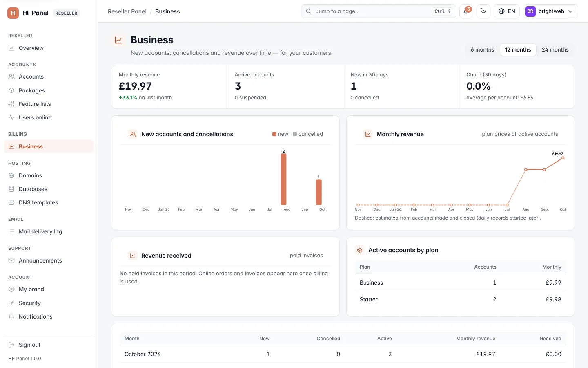Open Feature lists page
The width and height of the screenshot is (588, 368).
tap(49, 104)
